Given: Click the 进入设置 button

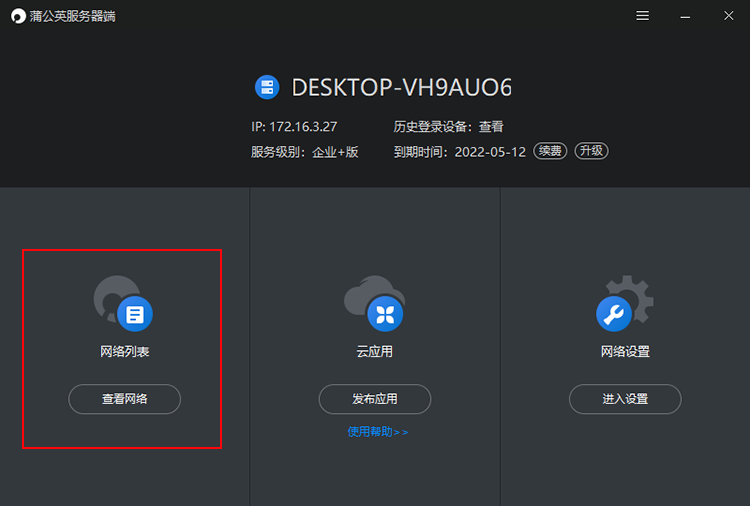Looking at the screenshot, I should tap(625, 399).
